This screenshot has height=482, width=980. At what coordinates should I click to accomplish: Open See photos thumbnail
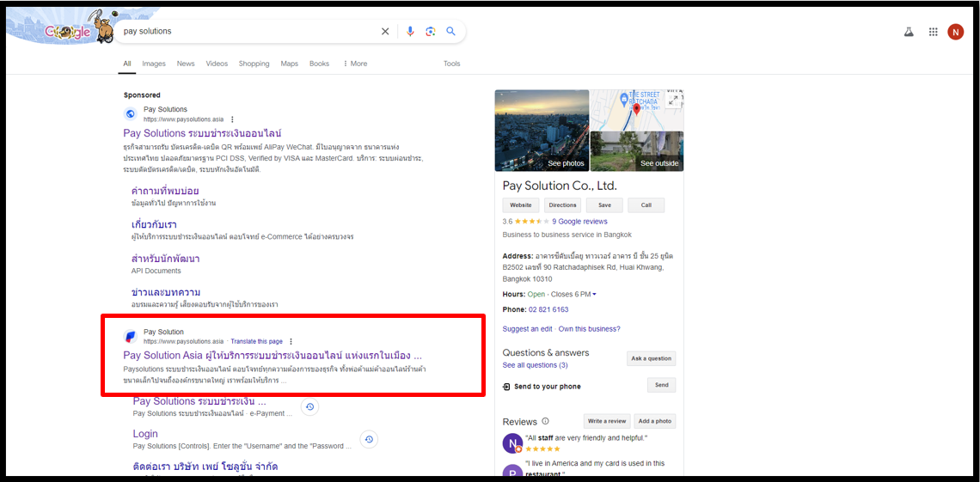coord(542,131)
